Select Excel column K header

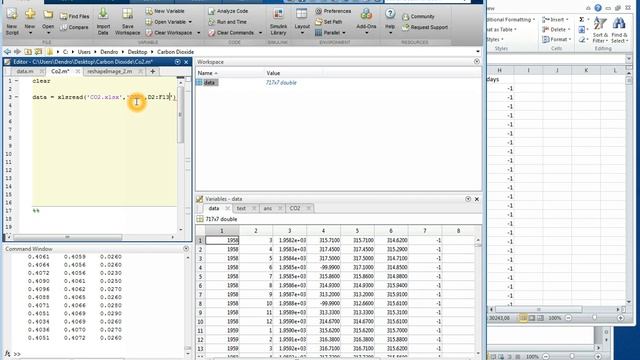pyautogui.click(x=586, y=70)
